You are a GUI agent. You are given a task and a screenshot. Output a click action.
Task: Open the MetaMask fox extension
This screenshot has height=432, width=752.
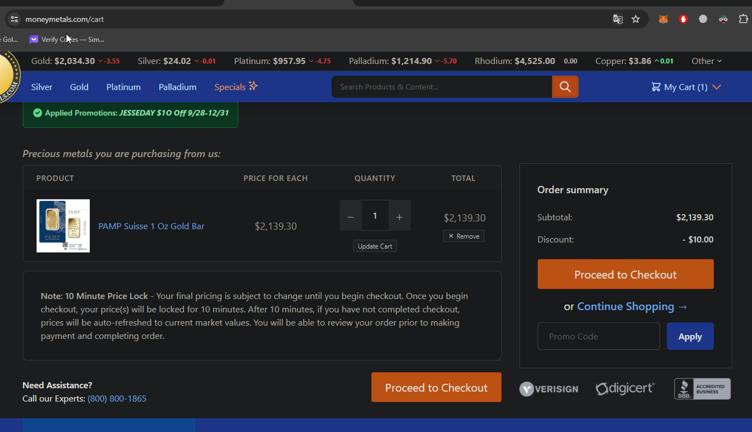(x=663, y=19)
